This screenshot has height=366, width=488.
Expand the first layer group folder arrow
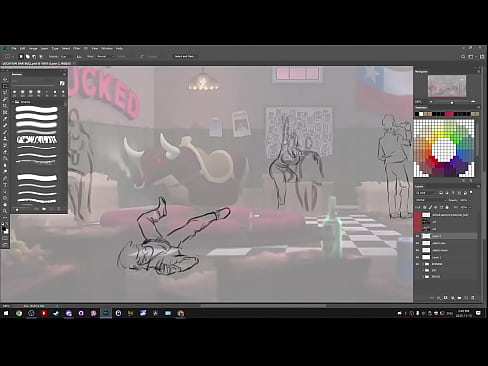pos(422,264)
